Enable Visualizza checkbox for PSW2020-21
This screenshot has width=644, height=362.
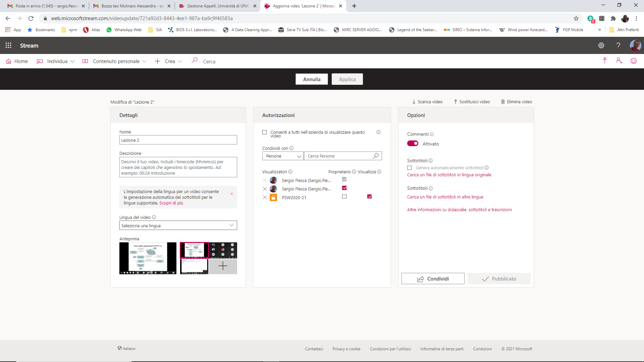(369, 196)
